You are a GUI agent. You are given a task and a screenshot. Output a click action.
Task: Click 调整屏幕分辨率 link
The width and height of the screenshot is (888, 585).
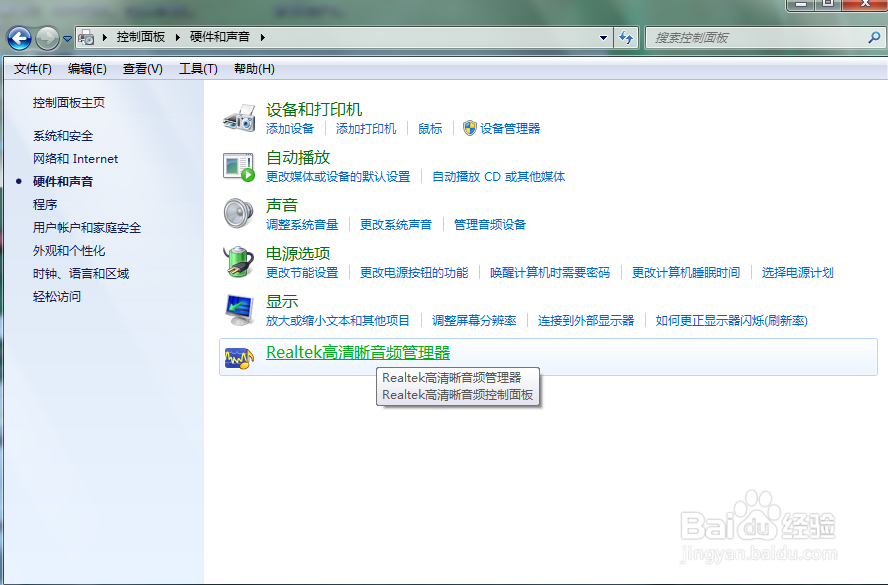(x=474, y=321)
